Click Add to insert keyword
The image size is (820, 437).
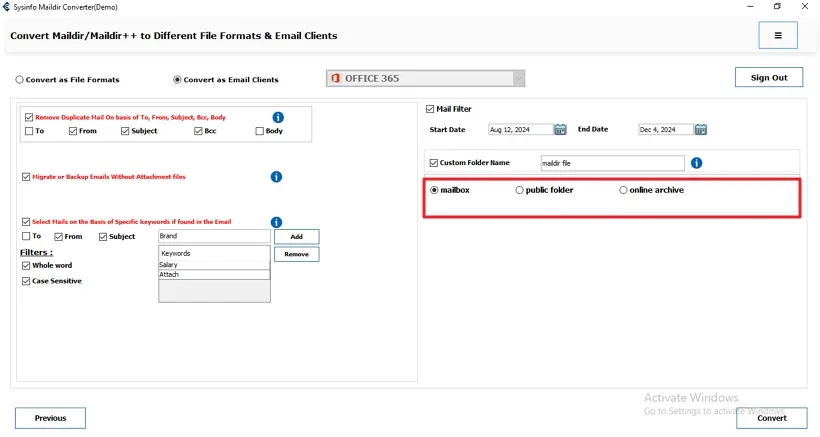click(x=296, y=237)
